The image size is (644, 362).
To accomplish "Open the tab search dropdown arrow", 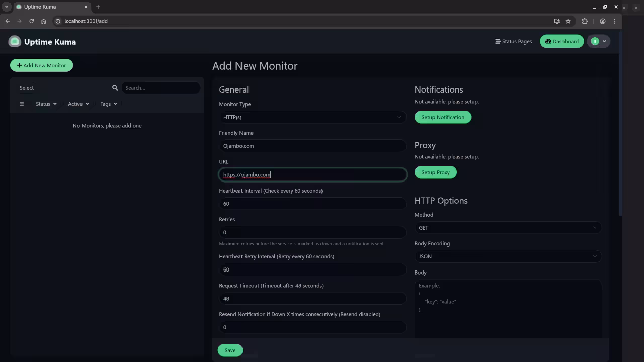I will tap(7, 7).
